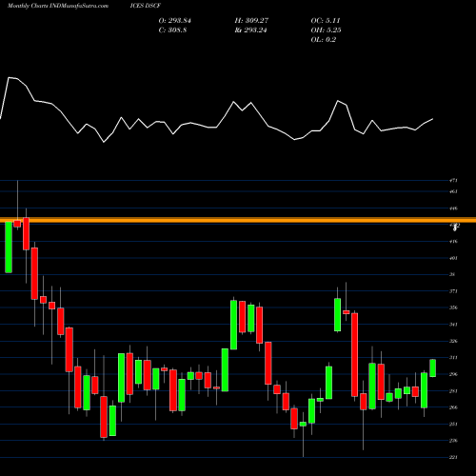Screen dimensions: 476x476
Task: Click the 'OH: 5.25' value
Action: tap(326, 30)
